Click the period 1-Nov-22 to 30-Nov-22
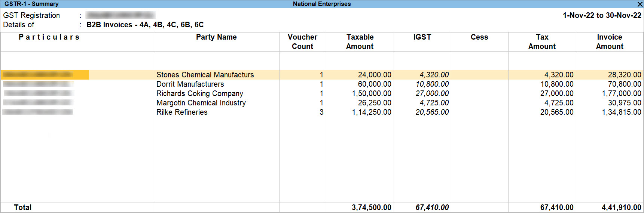 (602, 15)
